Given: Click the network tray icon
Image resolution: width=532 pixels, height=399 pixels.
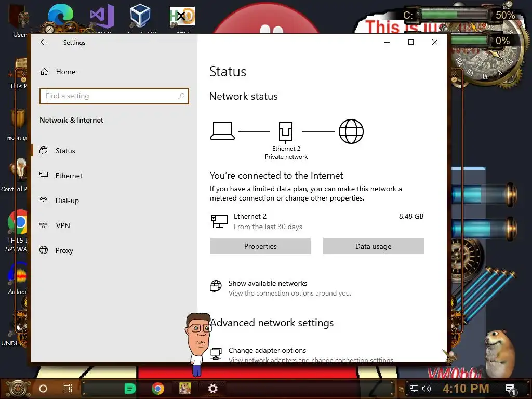Looking at the screenshot, I should click(414, 389).
